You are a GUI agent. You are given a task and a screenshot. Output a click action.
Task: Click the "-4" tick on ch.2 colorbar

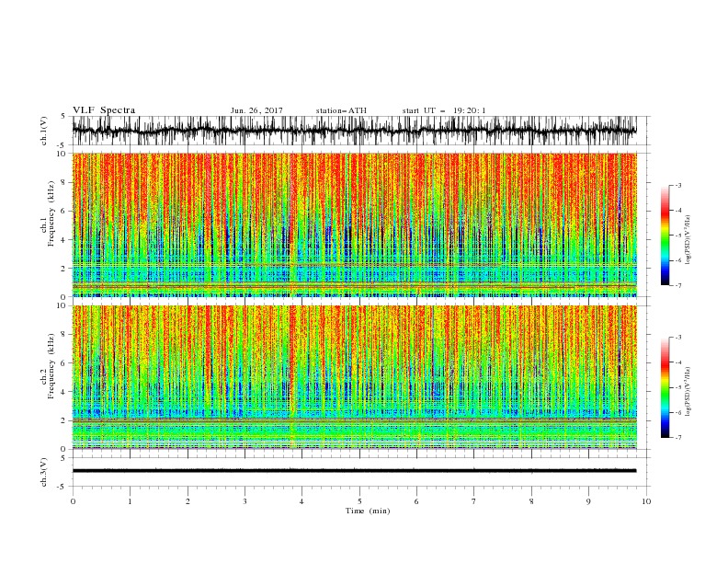[x=677, y=362]
